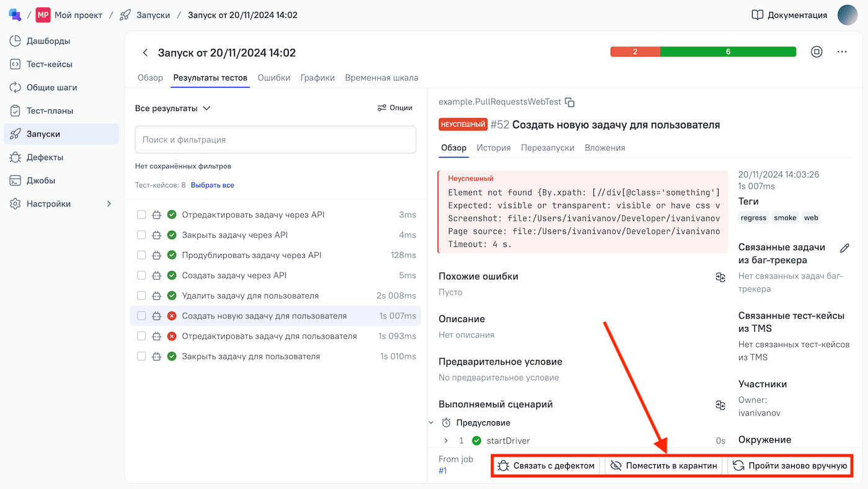
Task: Expand the startDriver step
Action: click(446, 441)
